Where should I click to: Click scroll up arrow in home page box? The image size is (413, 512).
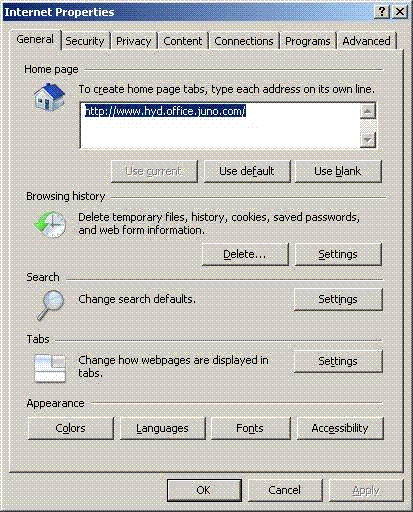[x=368, y=111]
